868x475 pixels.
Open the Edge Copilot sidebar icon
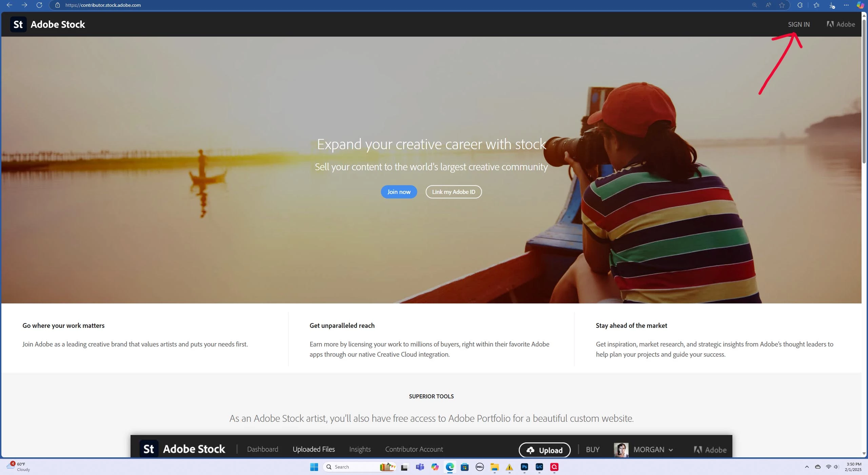click(x=860, y=5)
